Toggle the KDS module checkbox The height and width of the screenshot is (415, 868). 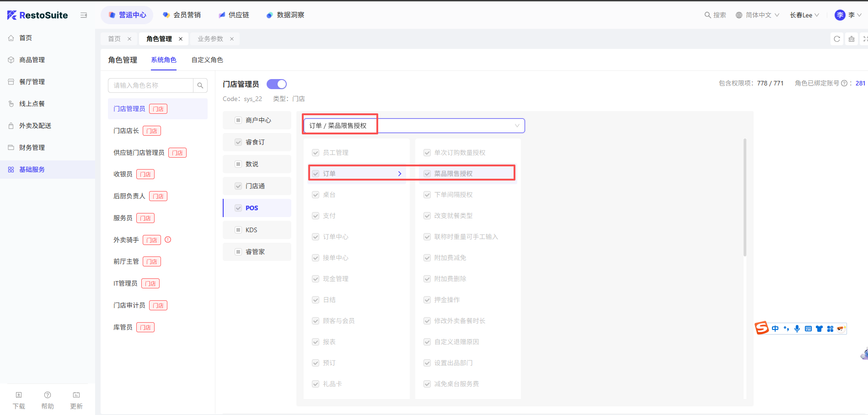click(238, 230)
